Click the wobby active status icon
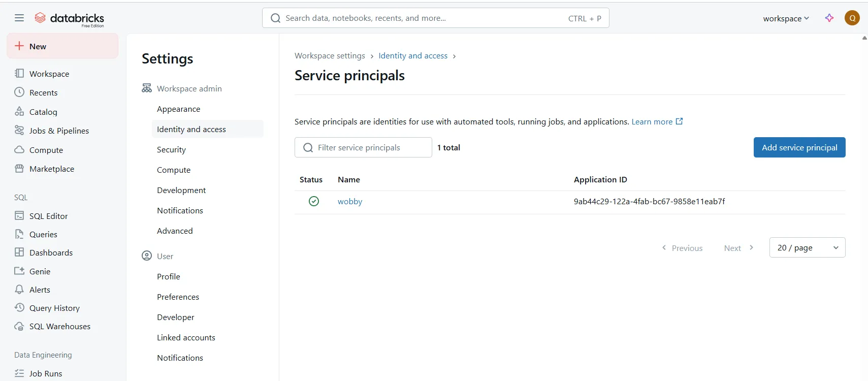The width and height of the screenshot is (868, 381). click(x=314, y=201)
